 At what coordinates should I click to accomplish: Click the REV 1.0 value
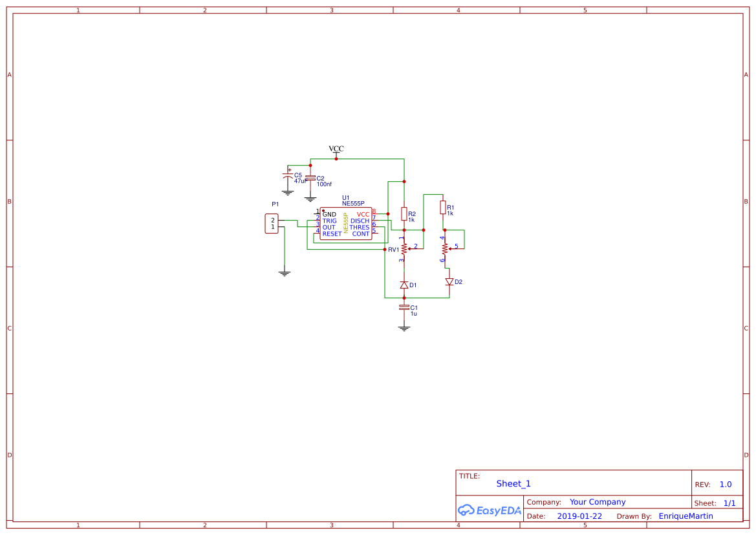click(x=725, y=483)
